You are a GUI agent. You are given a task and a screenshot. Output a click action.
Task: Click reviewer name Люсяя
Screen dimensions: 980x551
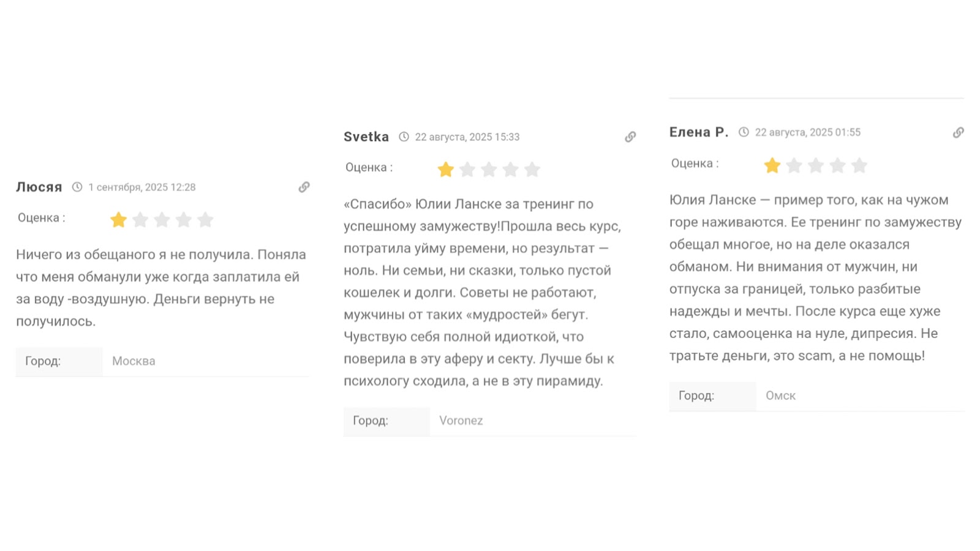pos(39,187)
